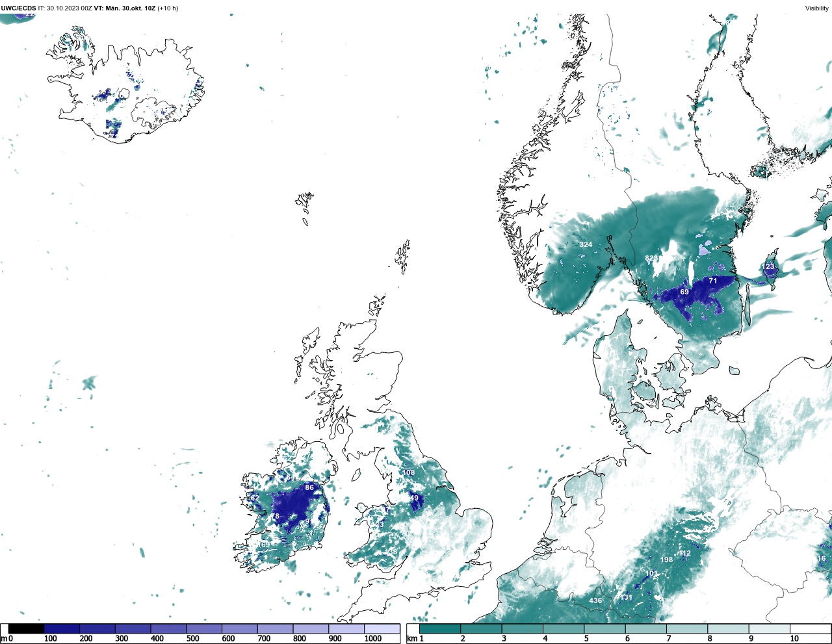
Task: Choose the 500–600 m legend swatch
Action: tap(204, 628)
